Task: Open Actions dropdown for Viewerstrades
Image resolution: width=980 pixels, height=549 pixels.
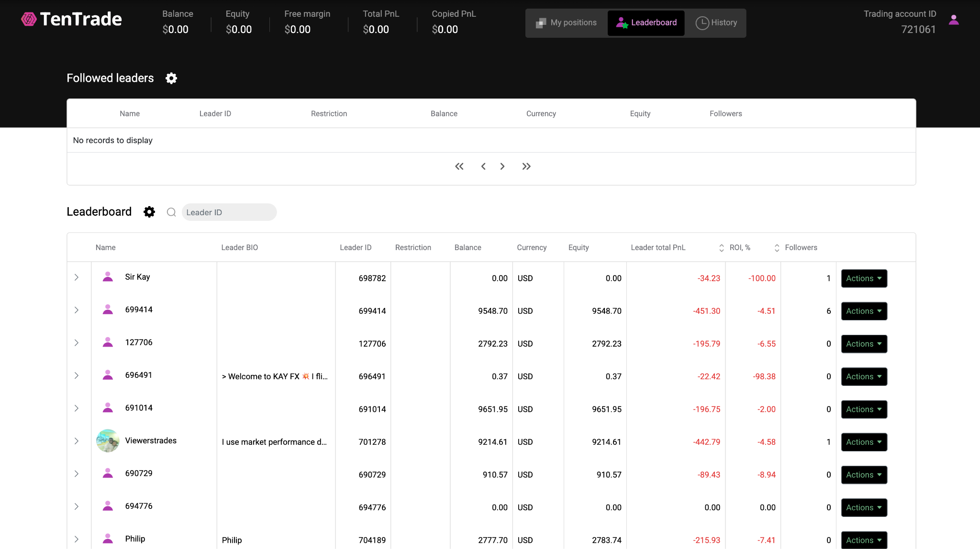Action: click(864, 442)
